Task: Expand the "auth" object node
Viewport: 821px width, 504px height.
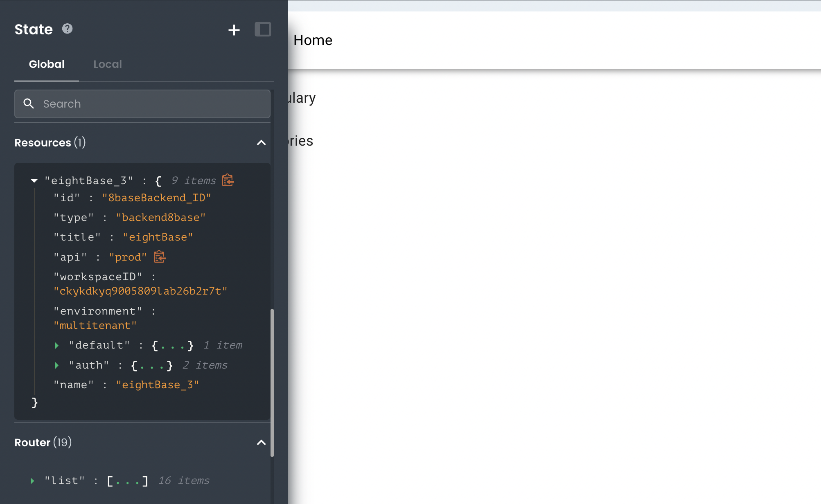Action: tap(57, 365)
